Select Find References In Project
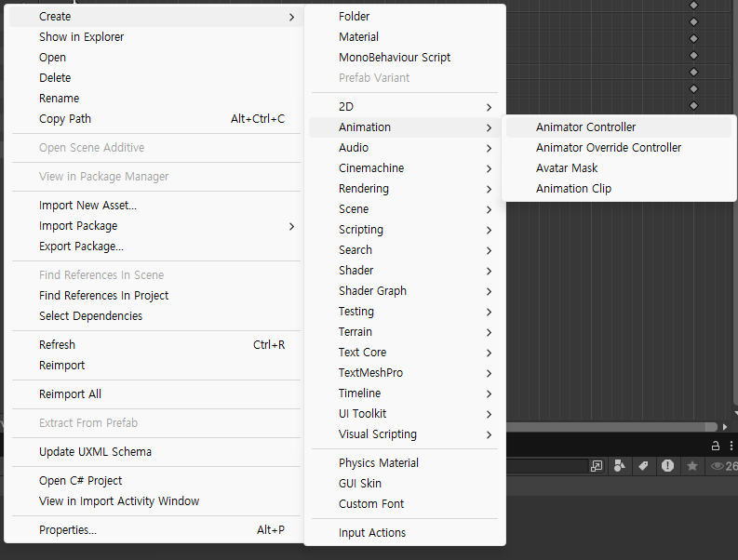Screen dimensions: 738x560 point(155,296)
